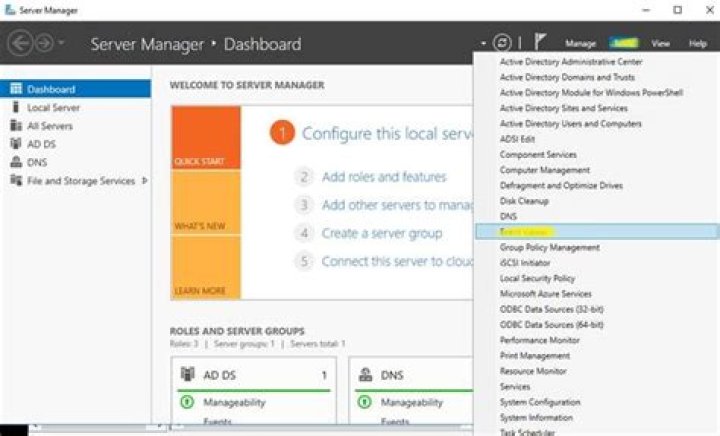Open ADSI Edit from the menu
Screen dimensions: 720x436
pos(517,139)
